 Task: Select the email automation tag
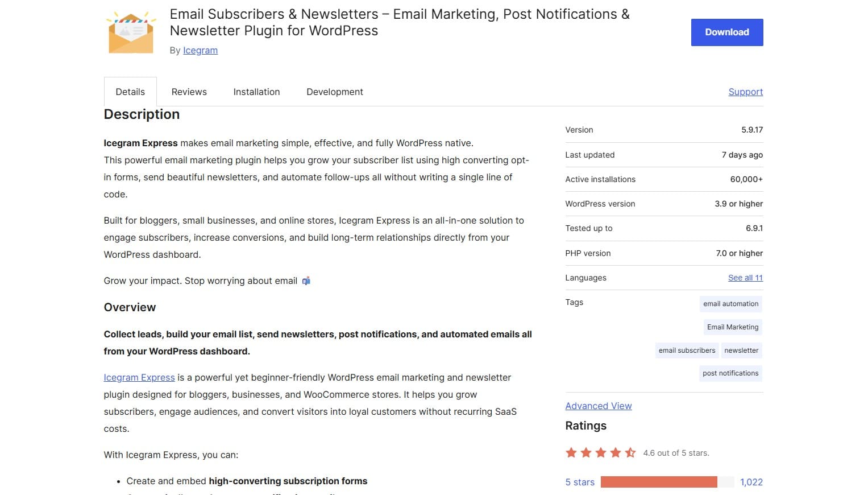point(730,303)
